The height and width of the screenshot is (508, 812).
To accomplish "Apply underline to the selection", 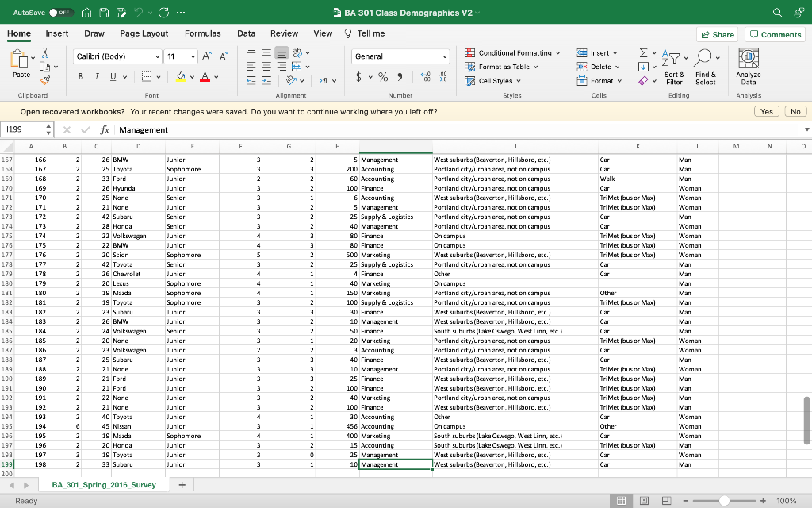I will (113, 76).
